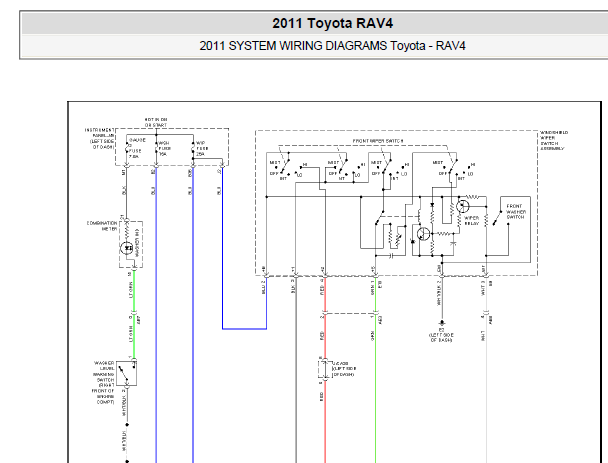The height and width of the screenshot is (463, 608).
Task: Click the "WIPER RELAY" label
Action: coord(472,220)
